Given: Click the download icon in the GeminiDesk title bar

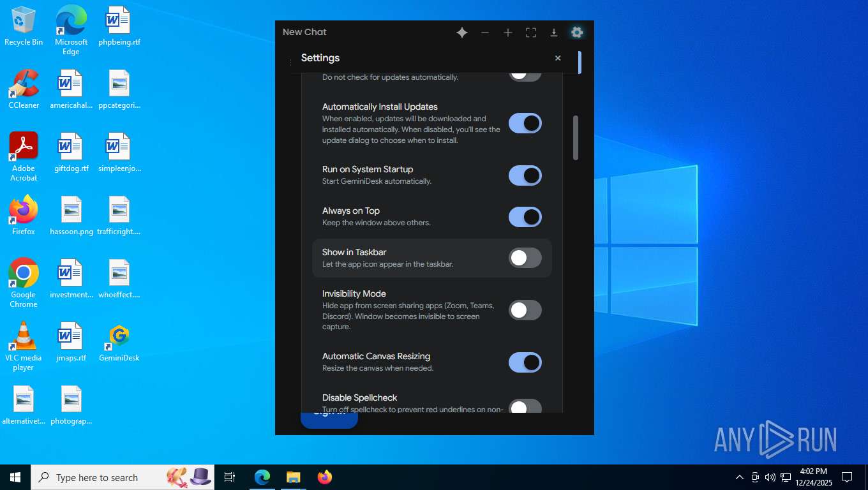Looking at the screenshot, I should (554, 33).
